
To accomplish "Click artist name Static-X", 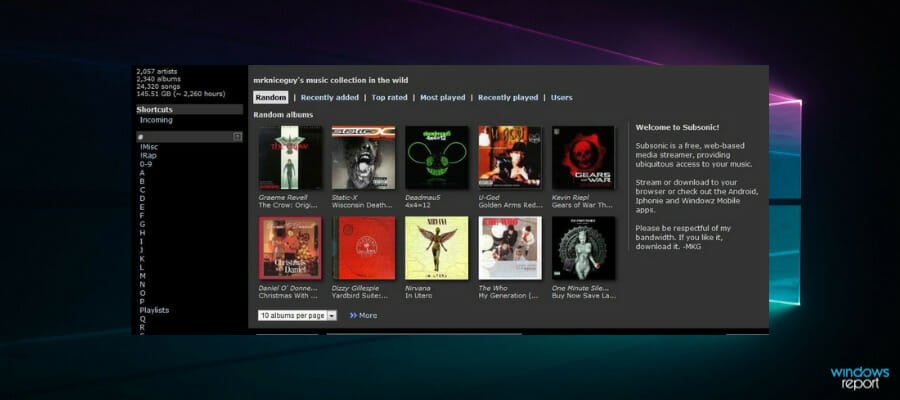I will point(344,197).
